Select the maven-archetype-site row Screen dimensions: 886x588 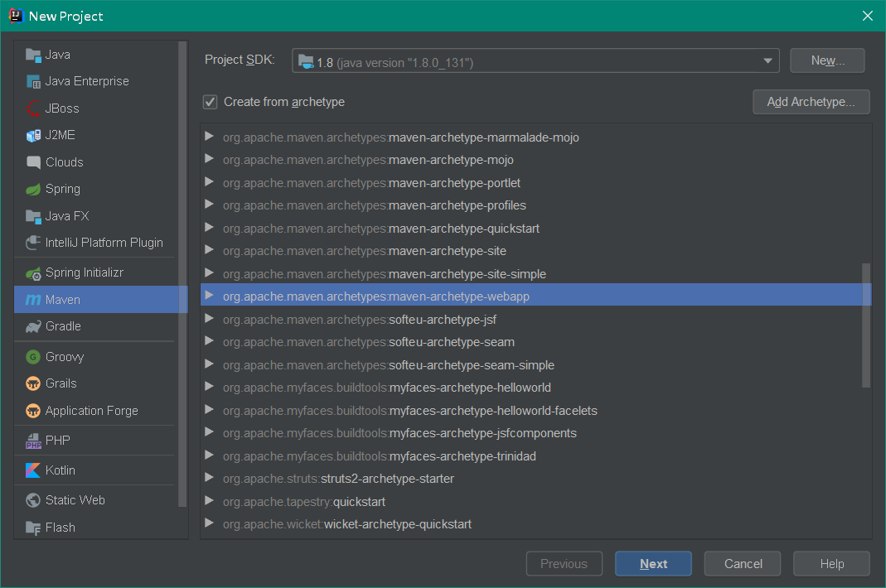tap(535, 251)
